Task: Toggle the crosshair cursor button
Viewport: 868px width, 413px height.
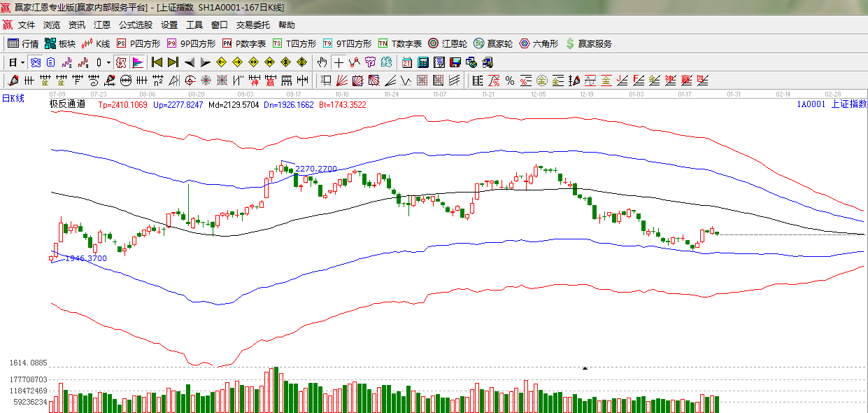Action: (339, 62)
